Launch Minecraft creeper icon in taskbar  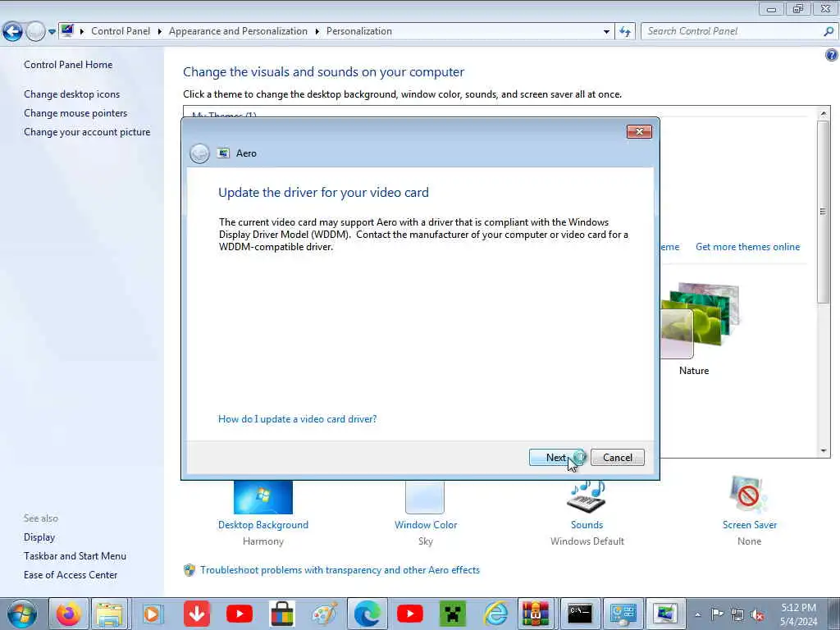coord(453,614)
